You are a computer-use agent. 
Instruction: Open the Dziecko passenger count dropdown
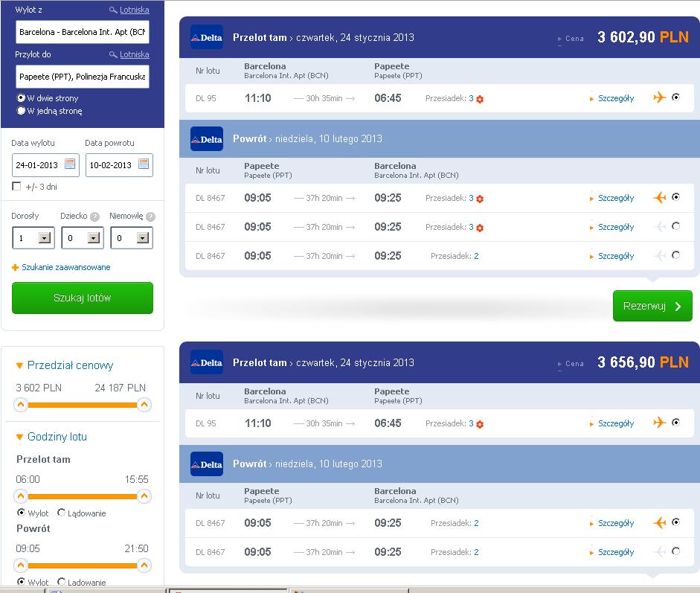coord(93,237)
